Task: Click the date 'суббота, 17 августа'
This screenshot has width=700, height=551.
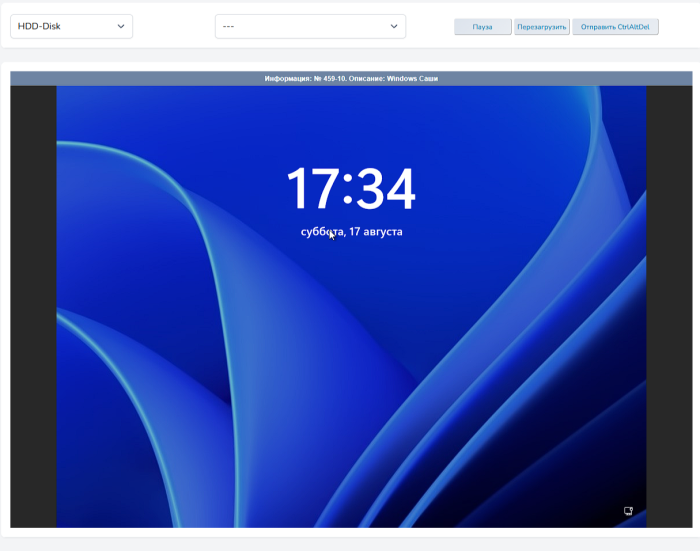Action: click(x=351, y=232)
